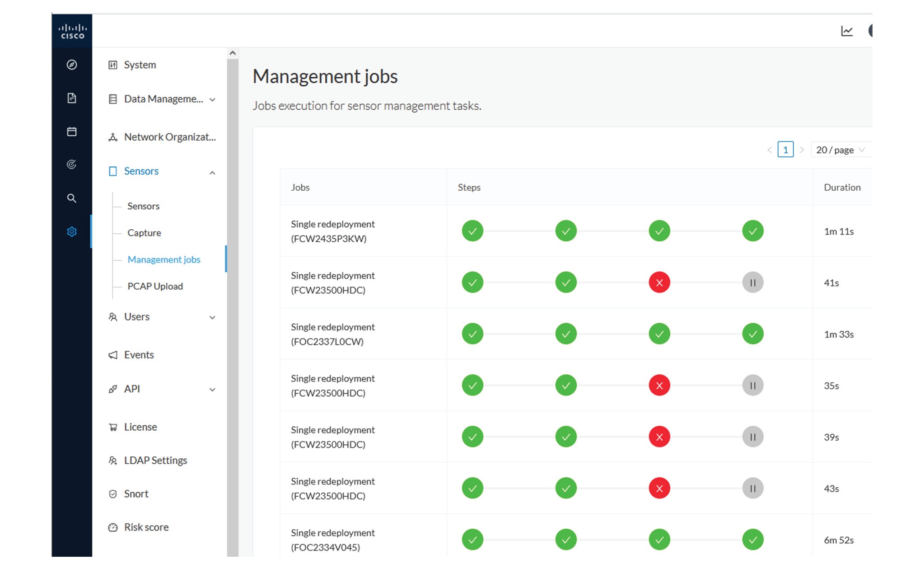Switch to the Management jobs section
Screen dimensions: 924x569
164,259
